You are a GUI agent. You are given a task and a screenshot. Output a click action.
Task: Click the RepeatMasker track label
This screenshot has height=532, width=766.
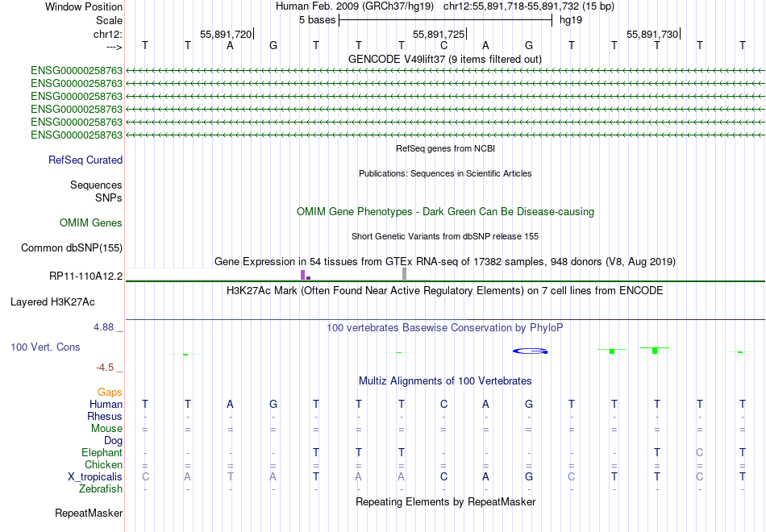[89, 513]
